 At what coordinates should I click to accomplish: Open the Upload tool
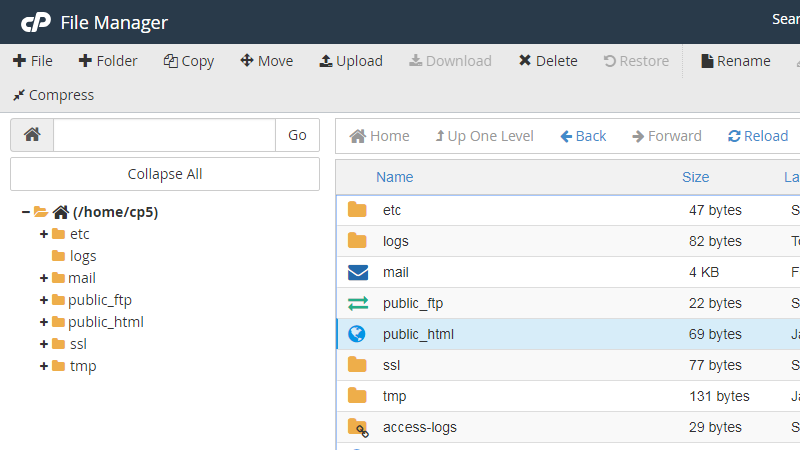(x=351, y=61)
